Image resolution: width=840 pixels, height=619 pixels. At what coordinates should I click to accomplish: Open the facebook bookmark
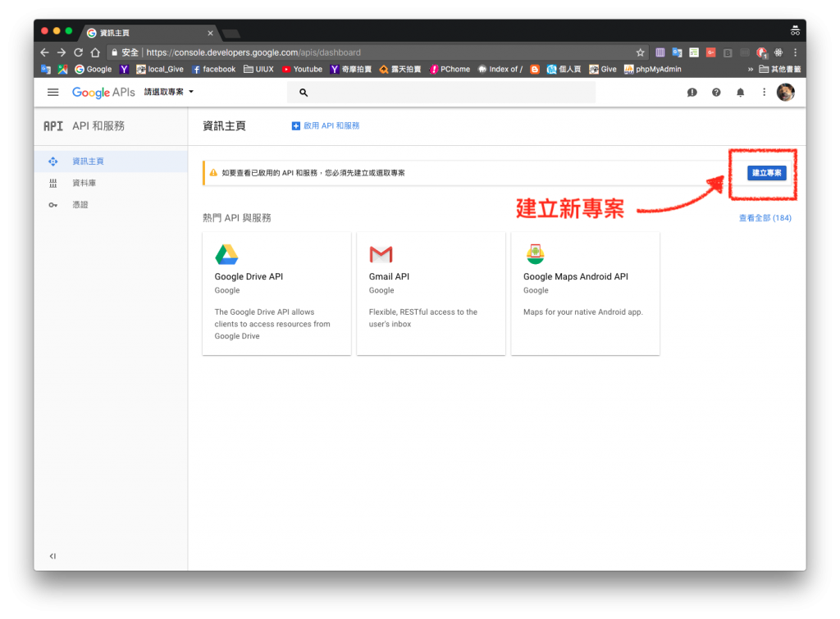coord(214,69)
